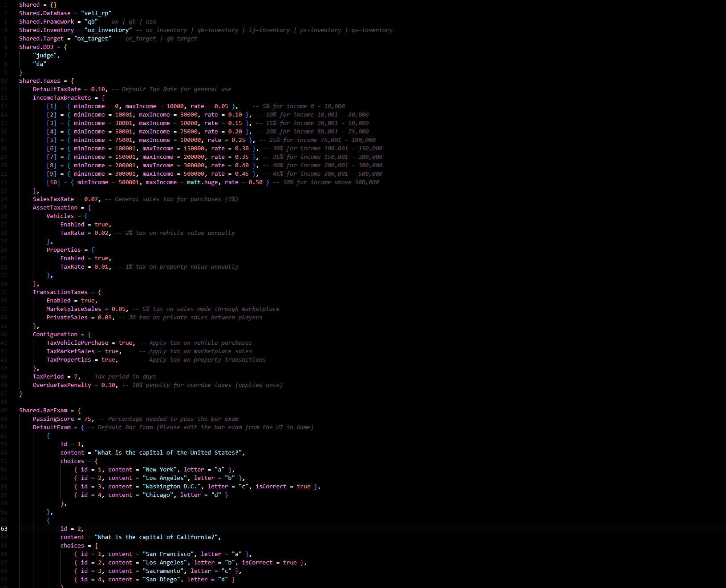Click the TaxMarketSales setting
The image size is (726, 588).
point(70,351)
